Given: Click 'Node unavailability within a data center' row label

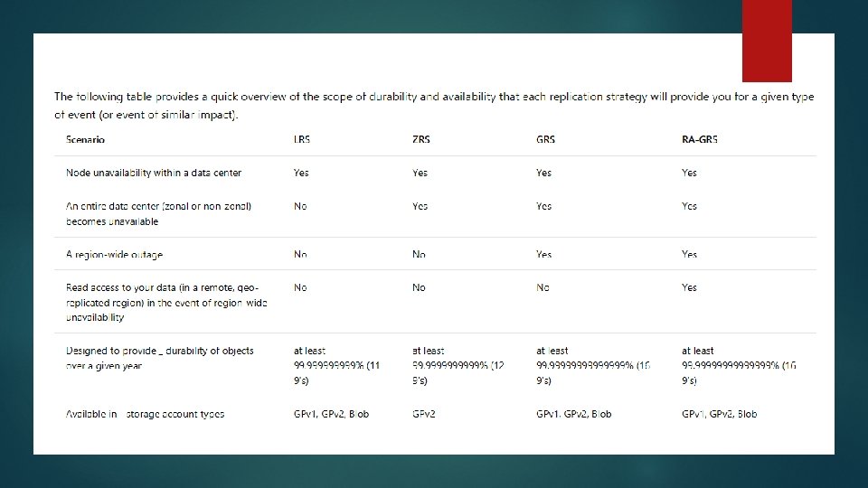Looking at the screenshot, I should [154, 173].
